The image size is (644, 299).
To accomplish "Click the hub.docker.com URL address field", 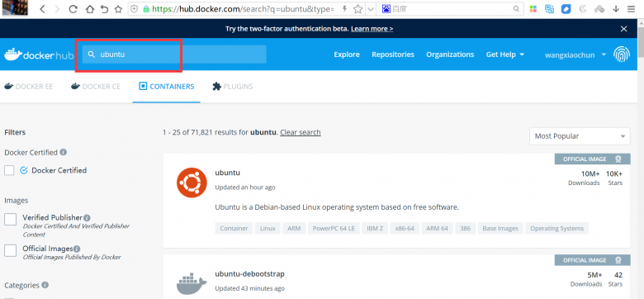I will click(x=242, y=8).
